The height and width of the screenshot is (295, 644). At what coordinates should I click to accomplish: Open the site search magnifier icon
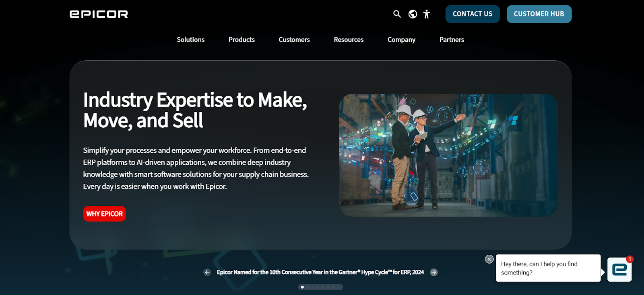coord(397,14)
